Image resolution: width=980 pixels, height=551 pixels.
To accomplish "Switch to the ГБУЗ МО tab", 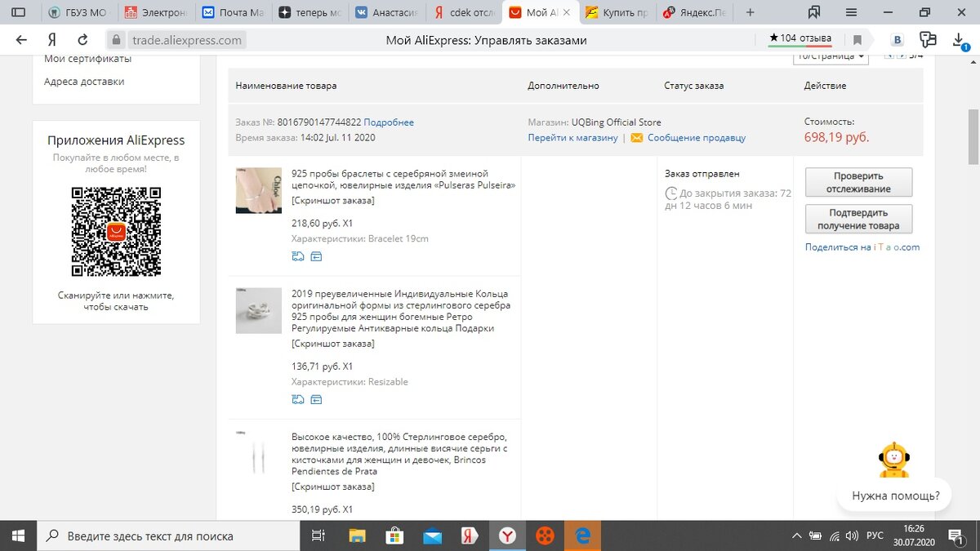I will [x=80, y=12].
